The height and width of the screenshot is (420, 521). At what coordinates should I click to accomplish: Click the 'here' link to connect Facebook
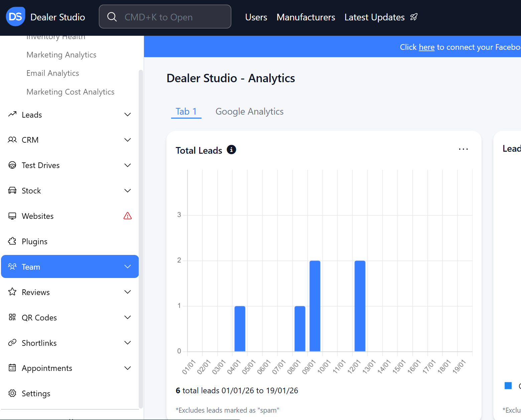coord(426,47)
